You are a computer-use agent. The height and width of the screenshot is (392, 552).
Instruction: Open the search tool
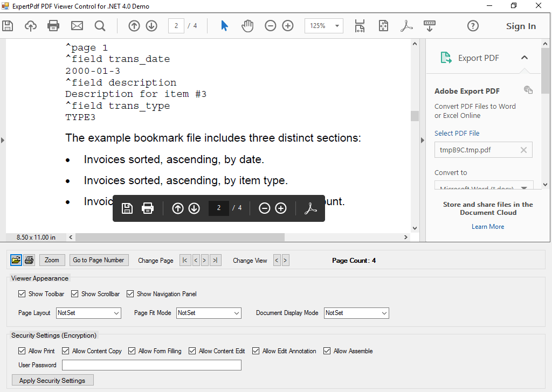click(x=100, y=26)
